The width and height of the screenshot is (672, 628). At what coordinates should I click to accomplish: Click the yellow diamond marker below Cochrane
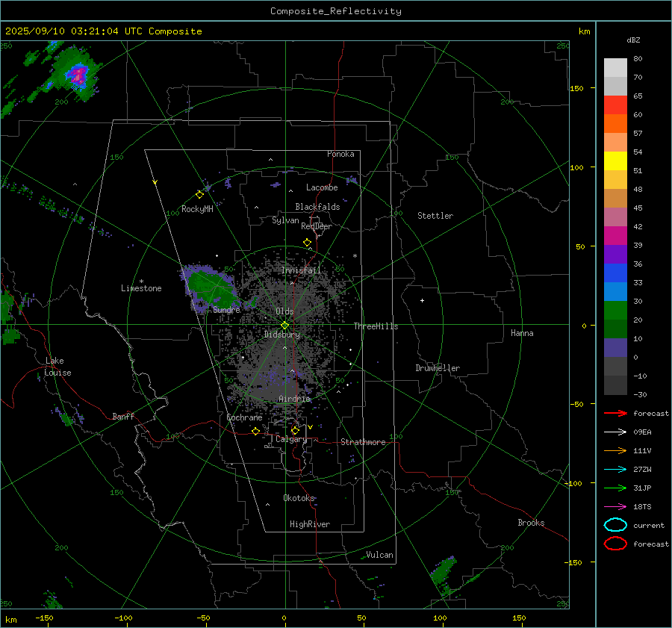click(255, 431)
